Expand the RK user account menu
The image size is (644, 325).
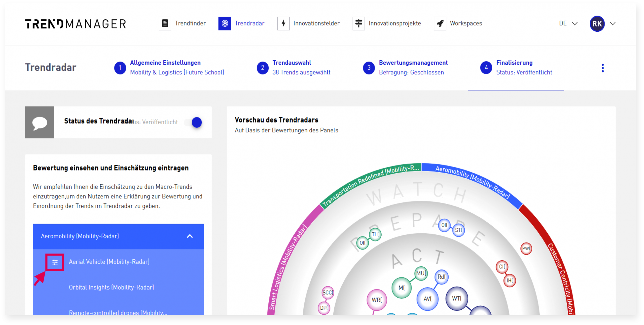point(602,23)
